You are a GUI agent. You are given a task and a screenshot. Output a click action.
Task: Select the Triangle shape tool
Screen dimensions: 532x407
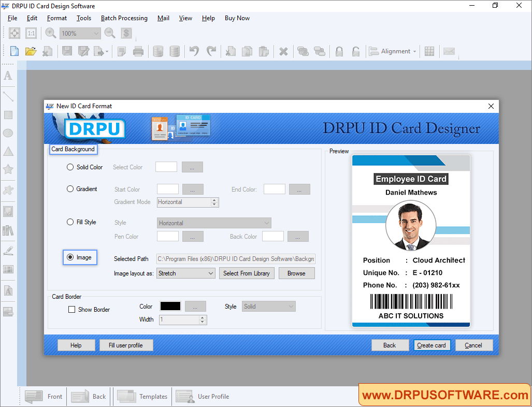[8, 151]
